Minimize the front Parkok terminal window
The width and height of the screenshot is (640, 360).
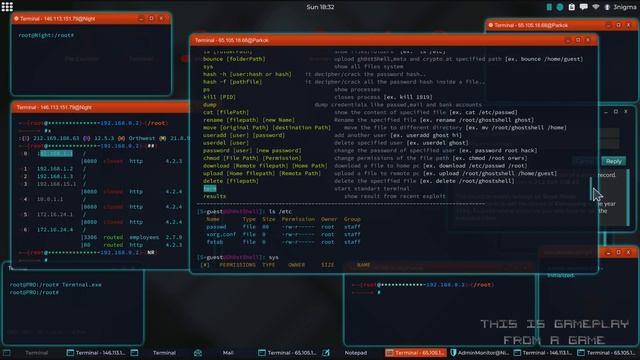click(568, 40)
